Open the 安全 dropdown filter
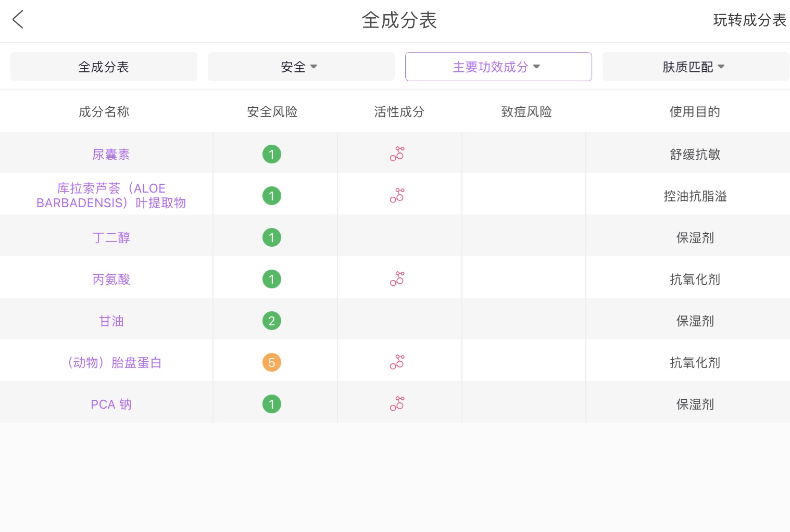The height and width of the screenshot is (532, 790). click(300, 67)
